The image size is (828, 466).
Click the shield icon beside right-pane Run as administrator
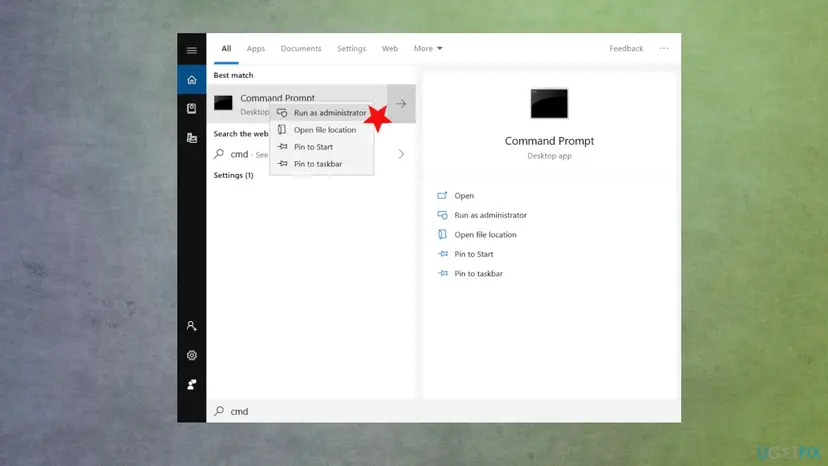point(442,215)
